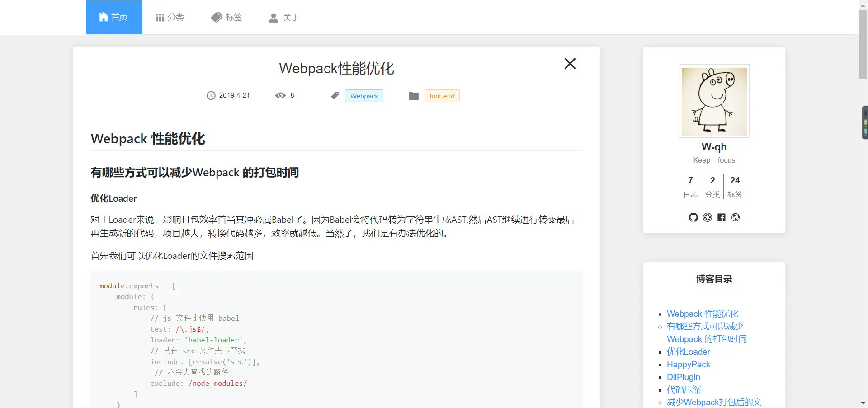Click the camera aperture social icon
This screenshot has width=868, height=408.
pyautogui.click(x=708, y=217)
